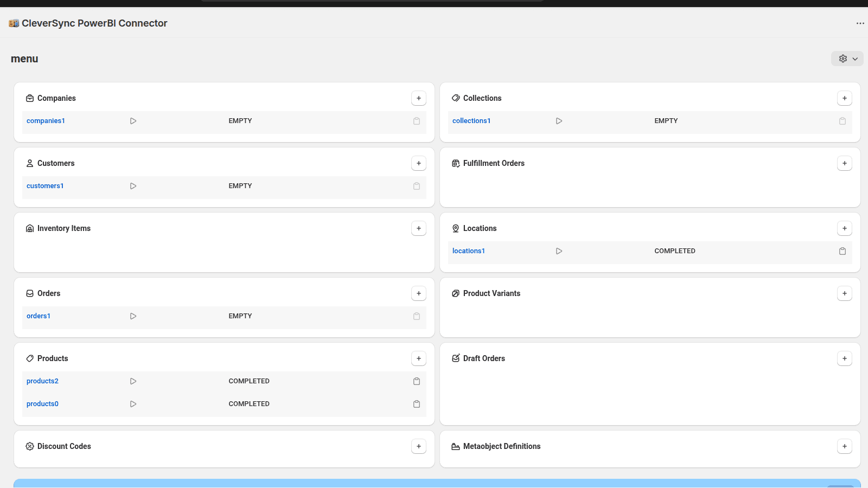Select the Orders section heading
Viewport: 868px width, 488px height.
tap(49, 293)
